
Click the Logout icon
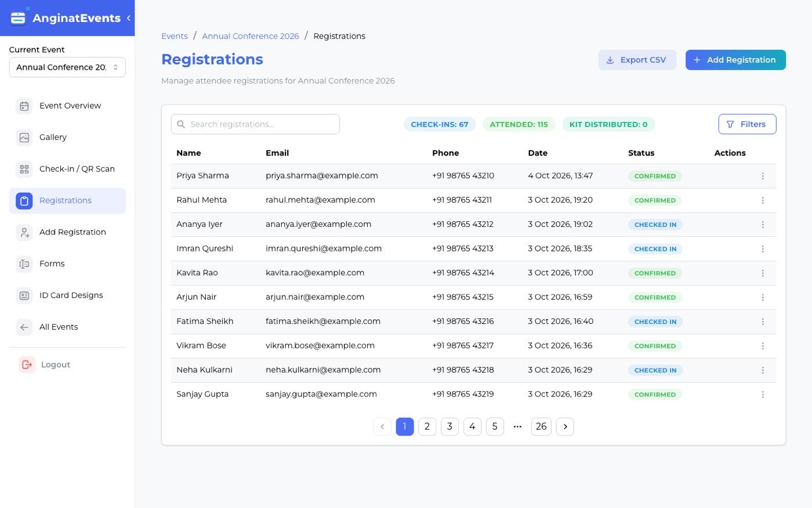(x=27, y=365)
